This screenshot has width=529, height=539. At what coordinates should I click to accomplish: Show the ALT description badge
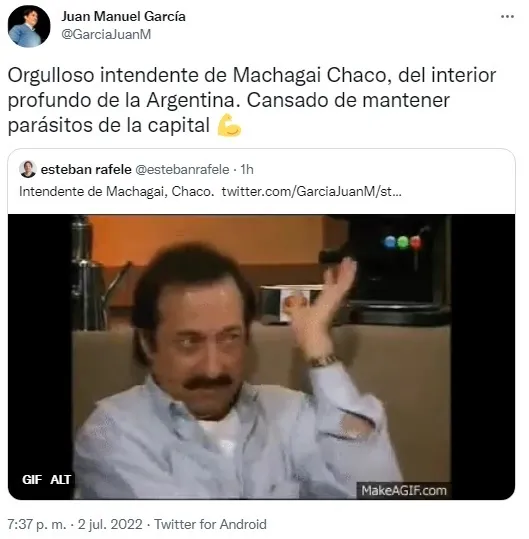pos(60,479)
